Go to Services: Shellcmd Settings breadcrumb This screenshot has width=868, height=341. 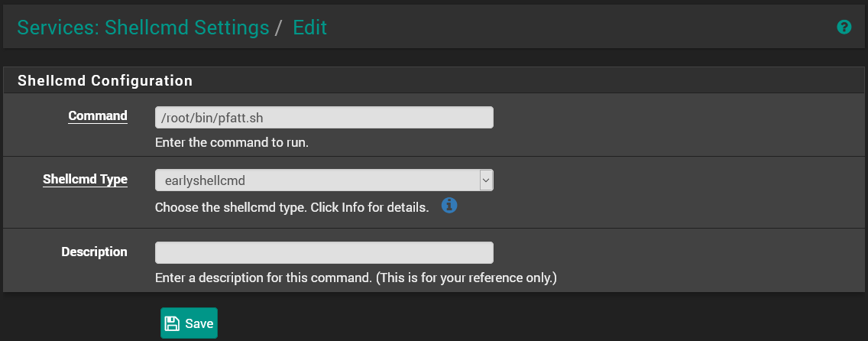pos(143,28)
